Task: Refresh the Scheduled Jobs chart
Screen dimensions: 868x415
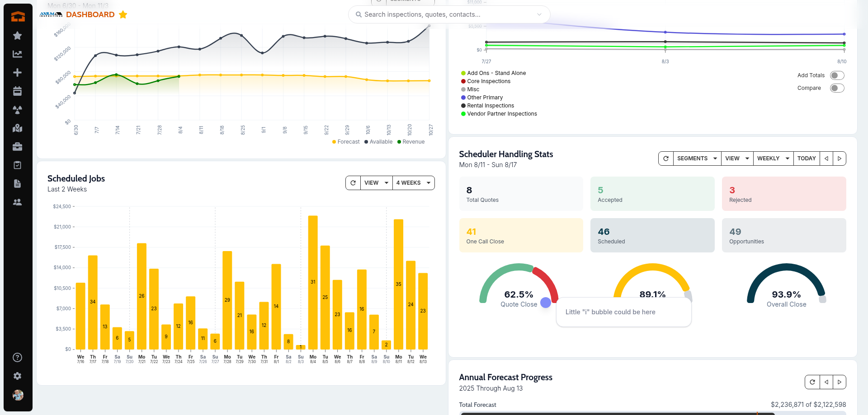Action: coord(353,183)
